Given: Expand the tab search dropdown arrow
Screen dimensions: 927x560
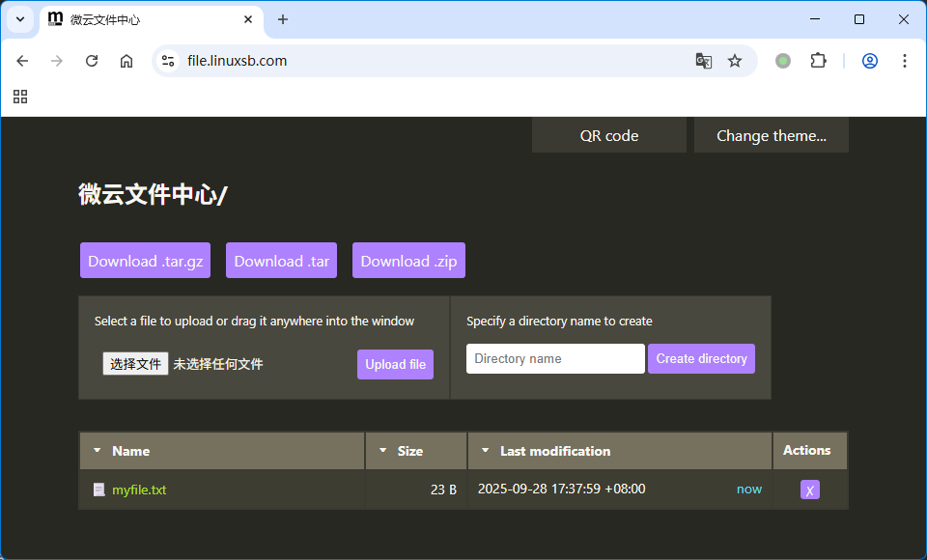Looking at the screenshot, I should [19, 19].
